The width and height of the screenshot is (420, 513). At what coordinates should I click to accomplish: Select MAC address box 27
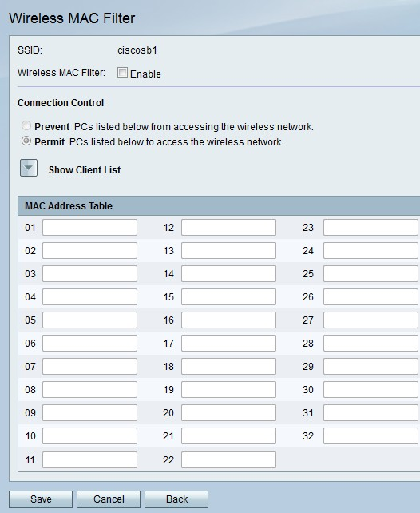pos(370,320)
